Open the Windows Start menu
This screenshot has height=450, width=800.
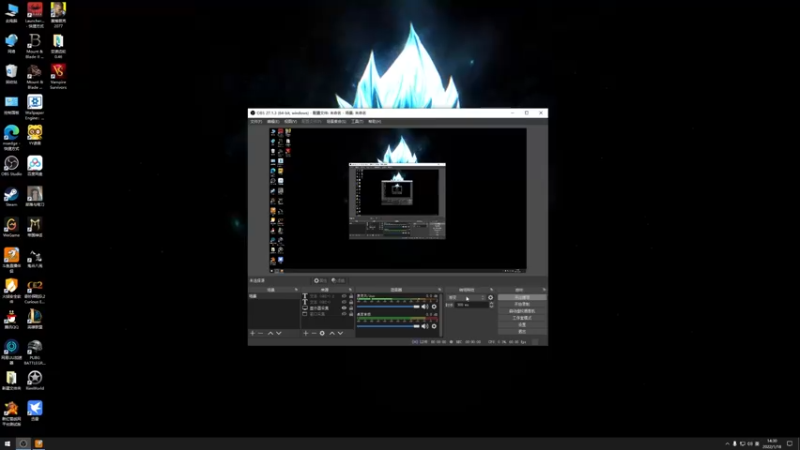[7, 444]
